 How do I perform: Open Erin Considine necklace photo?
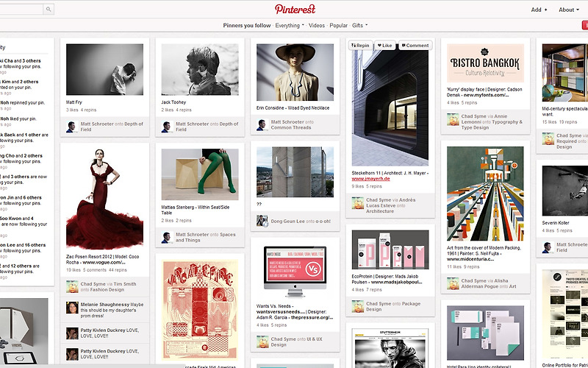click(295, 72)
